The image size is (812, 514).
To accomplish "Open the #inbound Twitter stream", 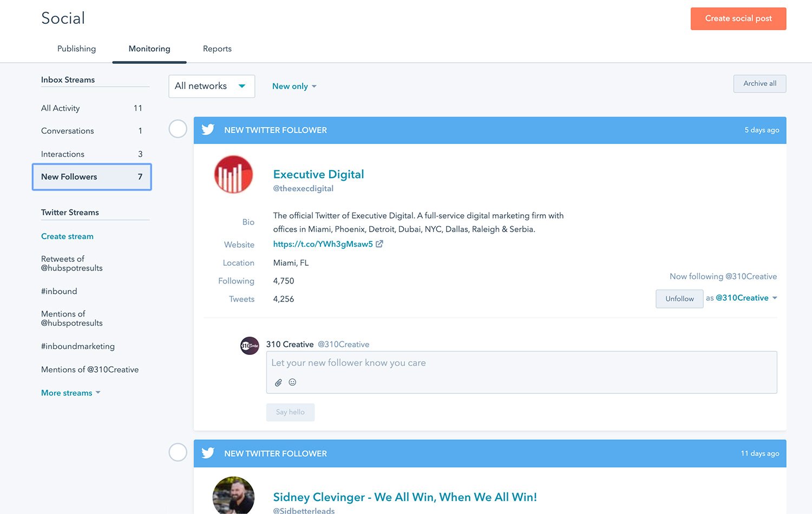I will pyautogui.click(x=59, y=291).
